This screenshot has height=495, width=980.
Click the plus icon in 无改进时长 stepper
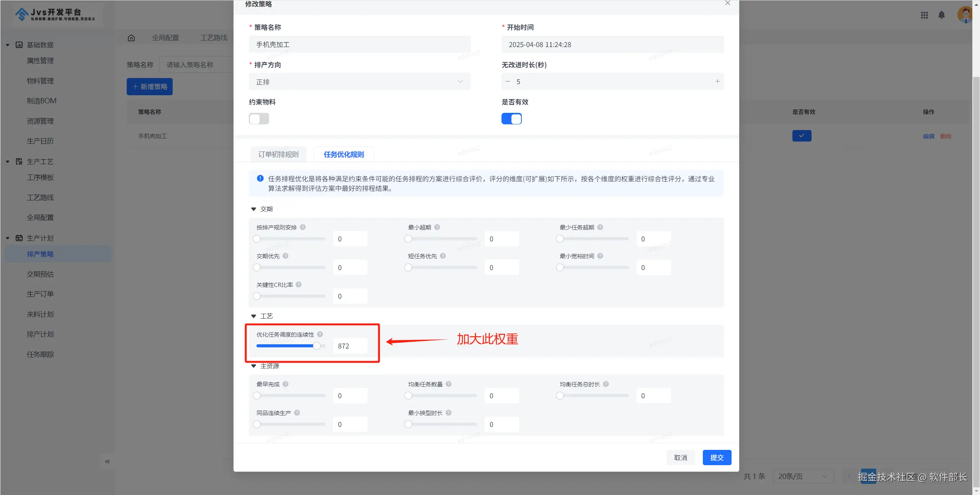click(717, 81)
